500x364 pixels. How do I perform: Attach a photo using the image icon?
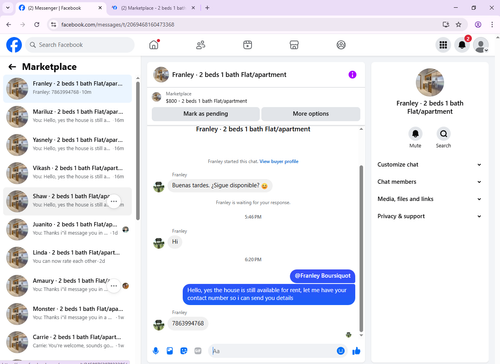pyautogui.click(x=170, y=351)
